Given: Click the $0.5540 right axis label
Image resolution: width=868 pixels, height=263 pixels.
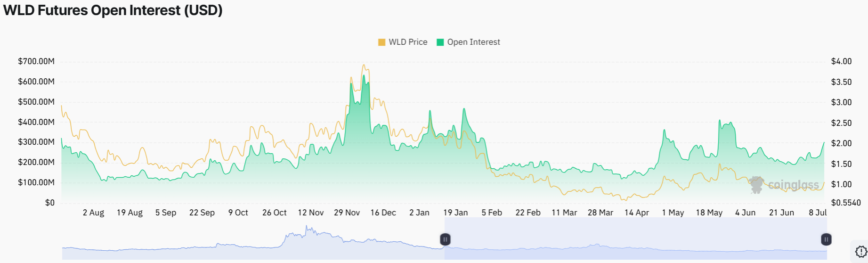Looking at the screenshot, I should 846,203.
